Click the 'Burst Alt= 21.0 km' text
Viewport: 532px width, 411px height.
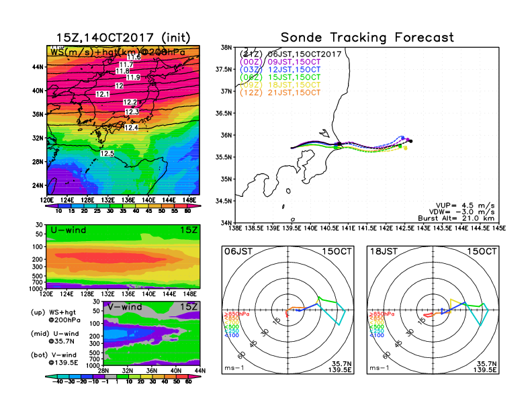pos(463,218)
